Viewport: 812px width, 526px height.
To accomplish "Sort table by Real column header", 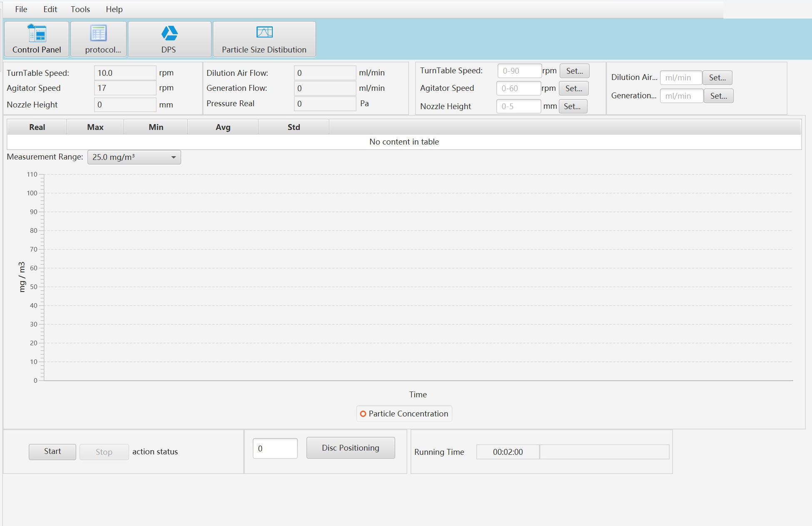I will click(37, 127).
